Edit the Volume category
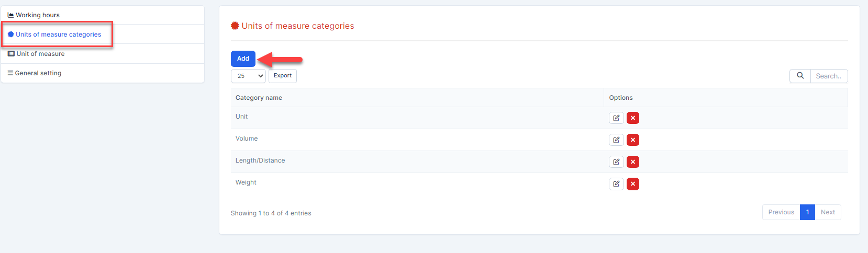 (616, 140)
